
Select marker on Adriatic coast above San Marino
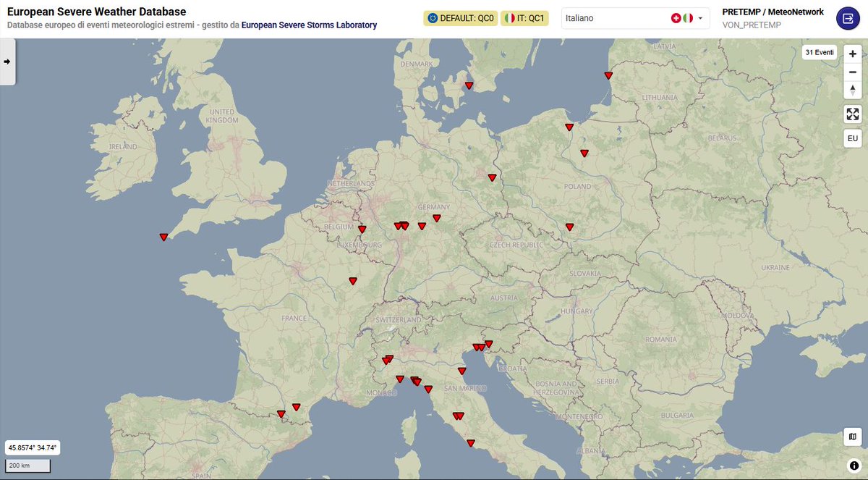461,371
